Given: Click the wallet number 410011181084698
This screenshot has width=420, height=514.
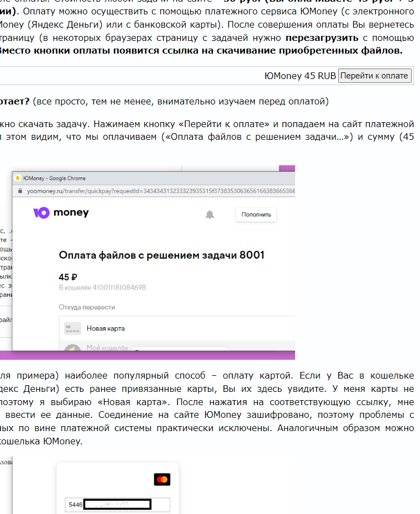Looking at the screenshot, I should tap(119, 287).
